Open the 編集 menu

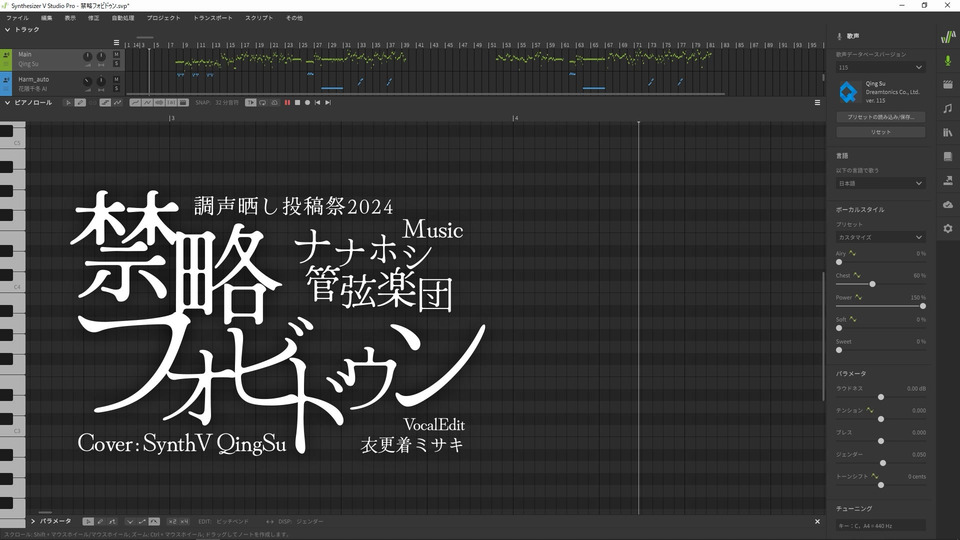point(47,18)
